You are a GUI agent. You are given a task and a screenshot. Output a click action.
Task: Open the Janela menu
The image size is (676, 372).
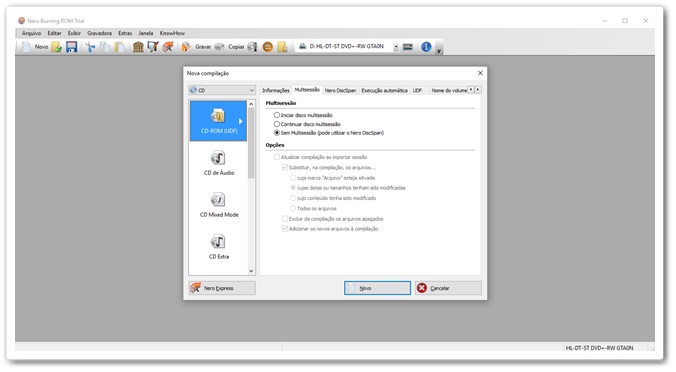point(146,33)
